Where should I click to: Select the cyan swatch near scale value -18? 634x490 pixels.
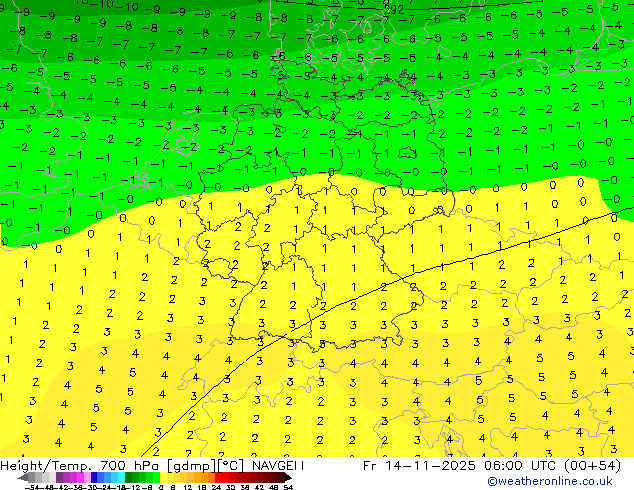(121, 478)
